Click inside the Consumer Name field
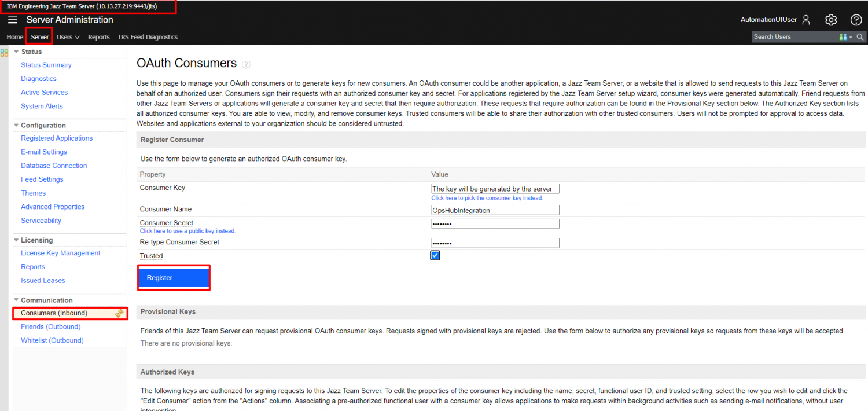Screen dimensions: 868x411 point(495,210)
